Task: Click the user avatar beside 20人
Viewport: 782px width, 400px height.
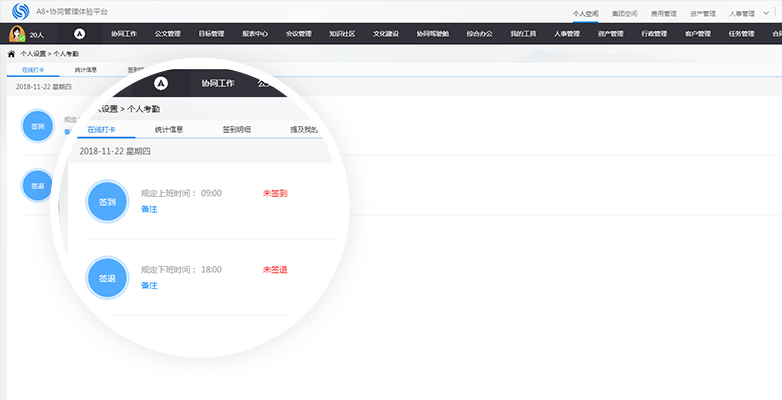Action: click(17, 34)
